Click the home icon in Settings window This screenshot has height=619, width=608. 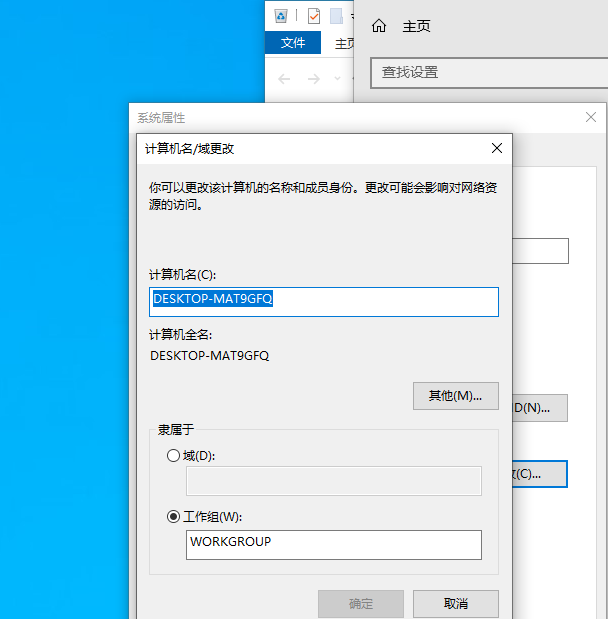(379, 26)
